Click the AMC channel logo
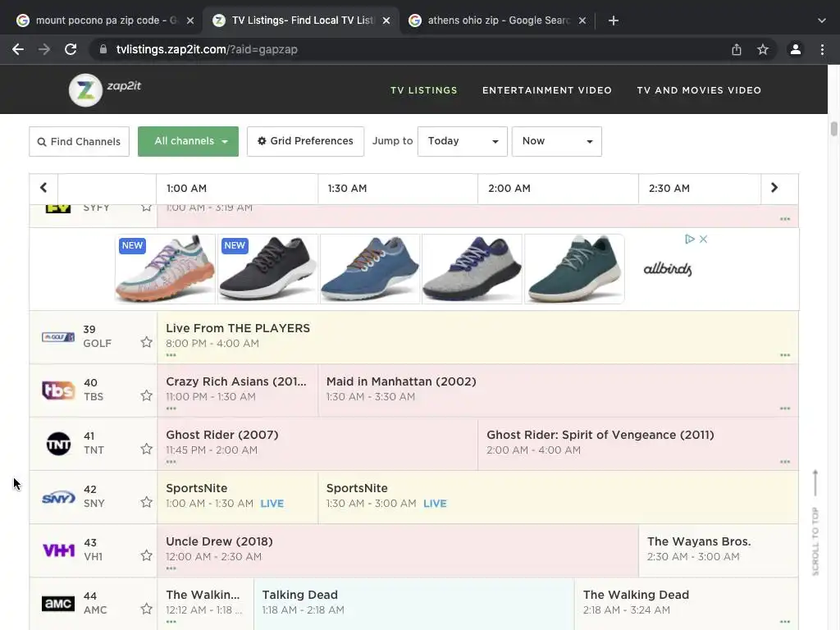 [x=58, y=604]
